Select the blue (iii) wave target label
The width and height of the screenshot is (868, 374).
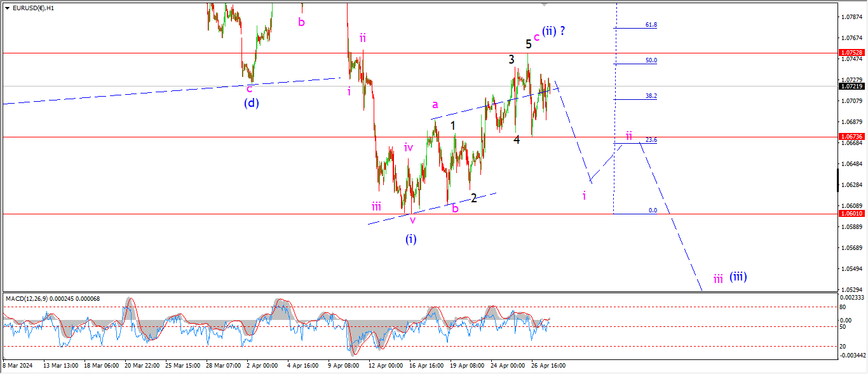(737, 277)
